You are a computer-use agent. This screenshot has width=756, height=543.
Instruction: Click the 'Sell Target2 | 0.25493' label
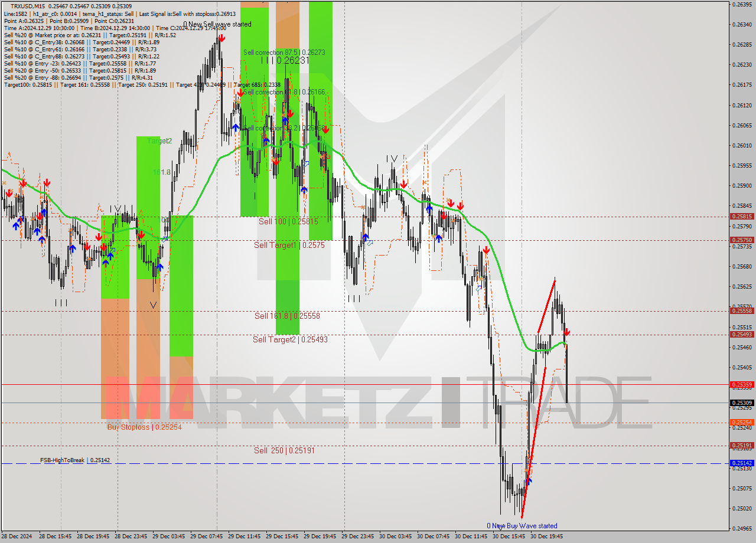[x=290, y=339]
